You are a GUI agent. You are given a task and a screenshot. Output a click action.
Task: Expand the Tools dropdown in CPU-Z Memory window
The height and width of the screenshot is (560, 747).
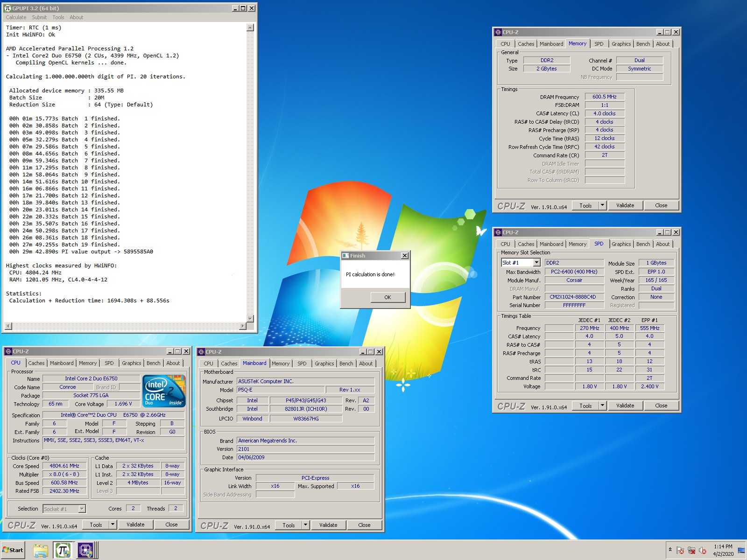point(602,205)
